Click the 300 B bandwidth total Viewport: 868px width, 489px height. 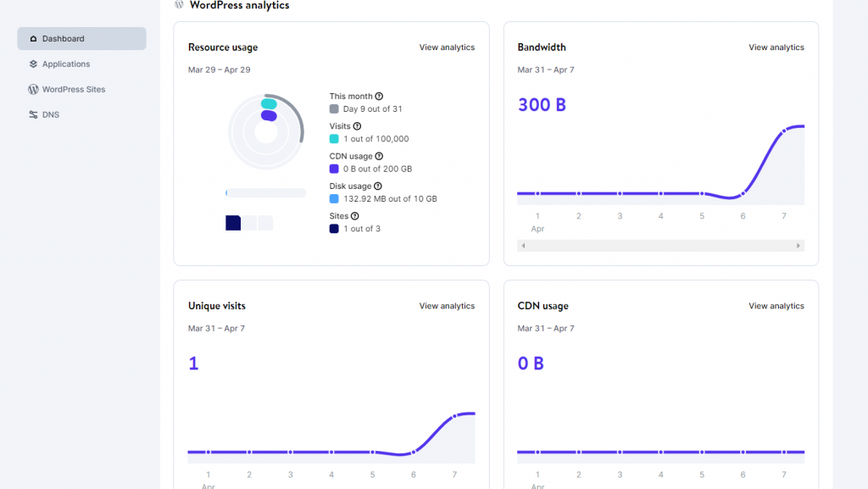tap(542, 104)
